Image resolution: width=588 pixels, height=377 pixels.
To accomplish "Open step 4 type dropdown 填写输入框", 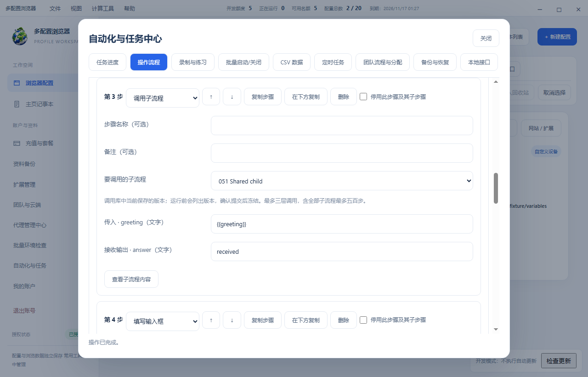I will click(x=163, y=321).
